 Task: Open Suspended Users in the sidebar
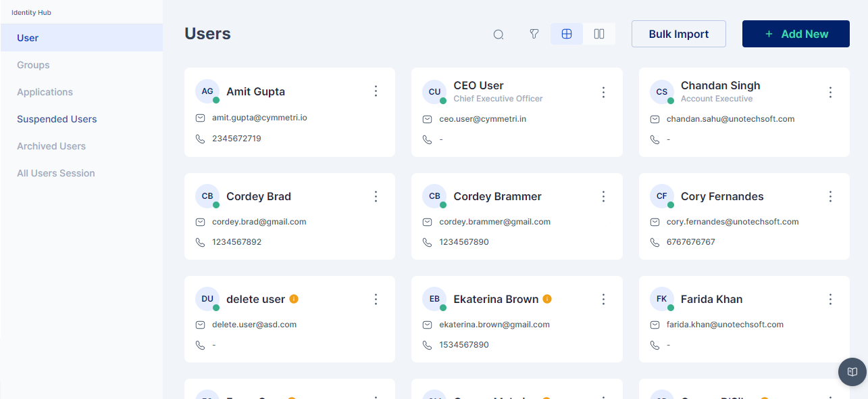pos(57,119)
